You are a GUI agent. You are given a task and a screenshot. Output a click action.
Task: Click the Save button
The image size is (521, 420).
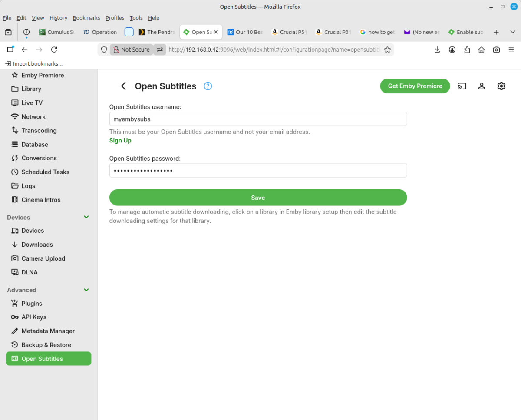pos(258,197)
